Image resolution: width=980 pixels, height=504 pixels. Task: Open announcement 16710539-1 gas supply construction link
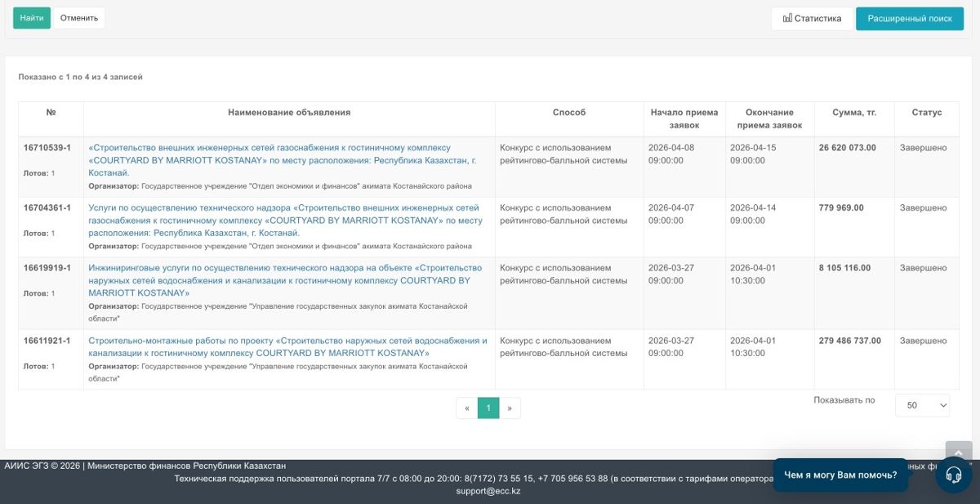click(269, 160)
